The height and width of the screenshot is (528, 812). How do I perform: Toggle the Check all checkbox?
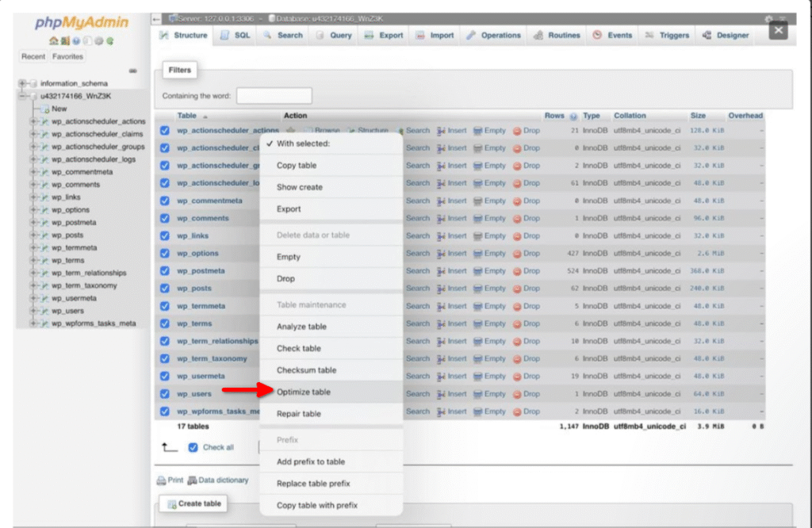(x=193, y=447)
